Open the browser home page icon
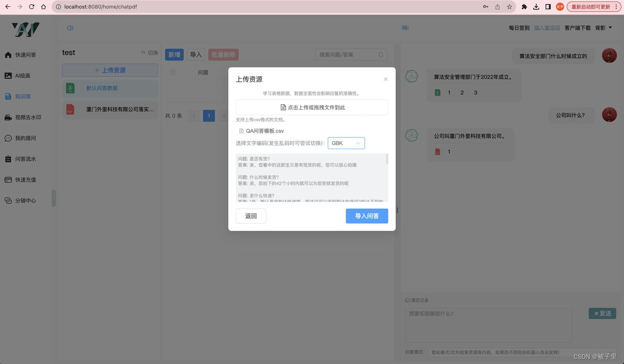This screenshot has height=364, width=624. pos(43,6)
